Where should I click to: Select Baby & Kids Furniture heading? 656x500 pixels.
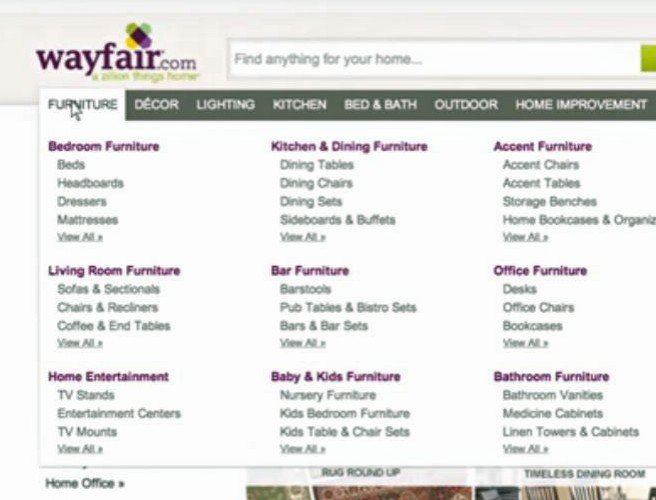(x=336, y=377)
